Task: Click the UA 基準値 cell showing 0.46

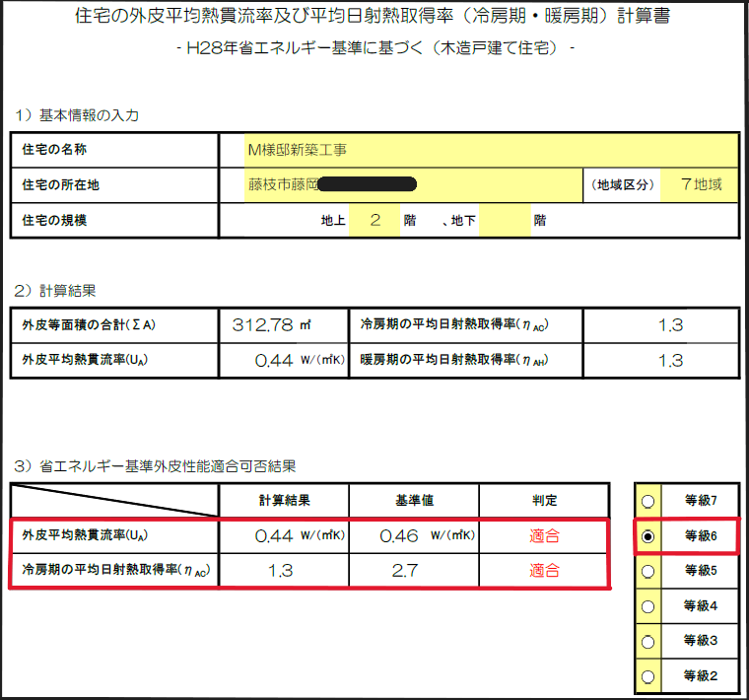Action: click(414, 536)
